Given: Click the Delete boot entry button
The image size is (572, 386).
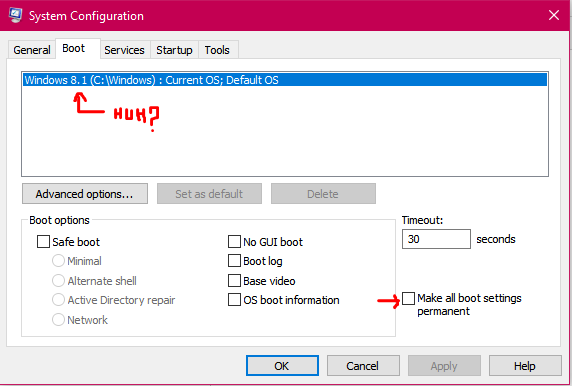Looking at the screenshot, I should (323, 194).
